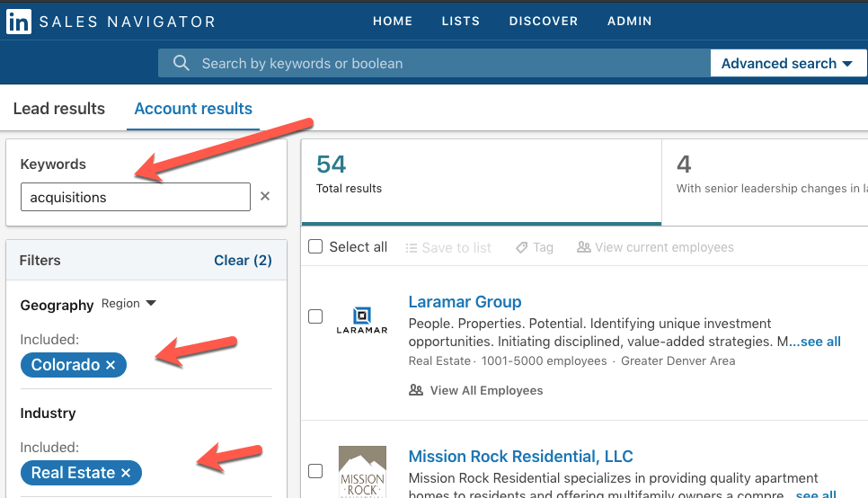Click the Geography filter heading
868x498 pixels.
pos(57,306)
